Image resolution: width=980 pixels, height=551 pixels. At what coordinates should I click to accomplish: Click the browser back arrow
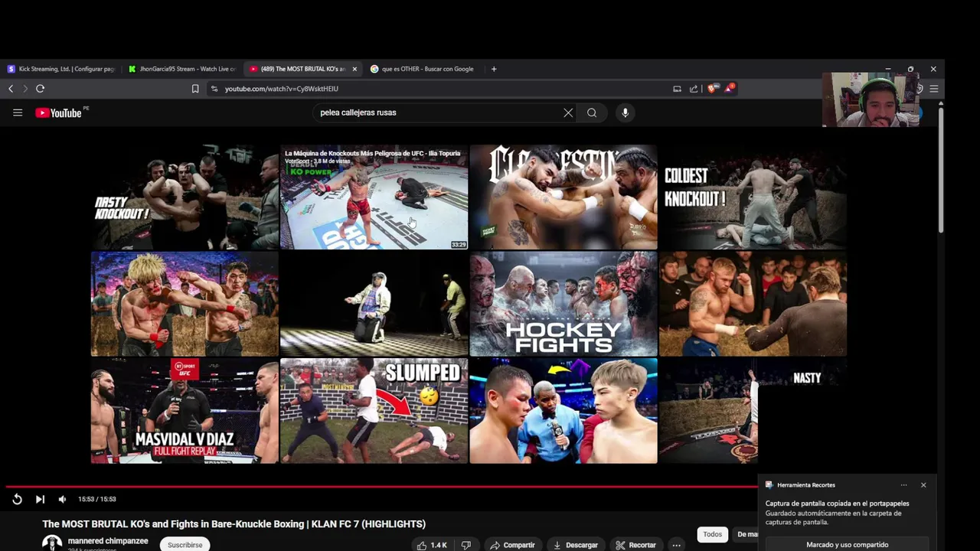pyautogui.click(x=11, y=89)
